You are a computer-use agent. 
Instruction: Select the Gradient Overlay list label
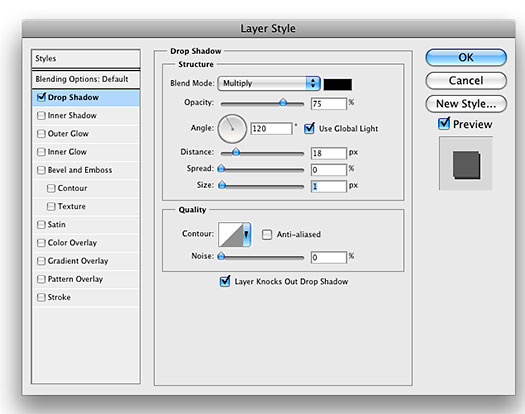coord(78,261)
